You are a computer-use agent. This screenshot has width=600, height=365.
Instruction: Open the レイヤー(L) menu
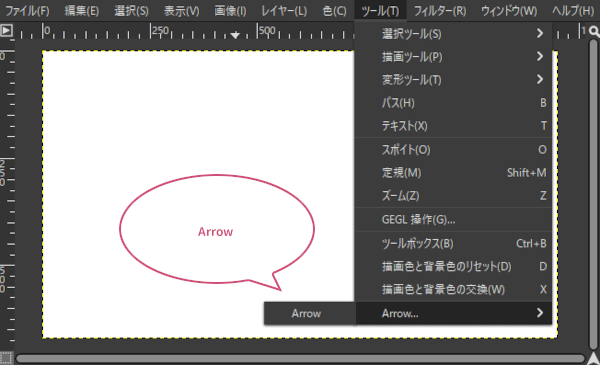click(284, 11)
